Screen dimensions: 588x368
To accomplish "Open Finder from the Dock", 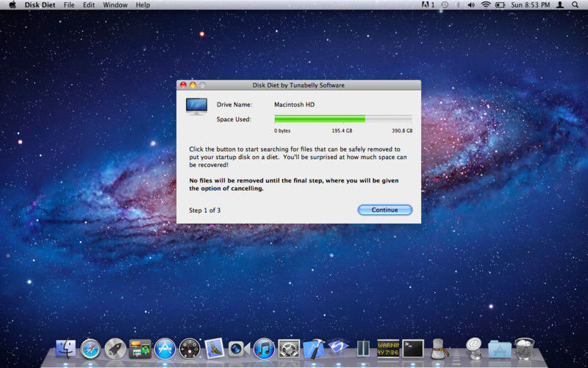I will tap(65, 349).
